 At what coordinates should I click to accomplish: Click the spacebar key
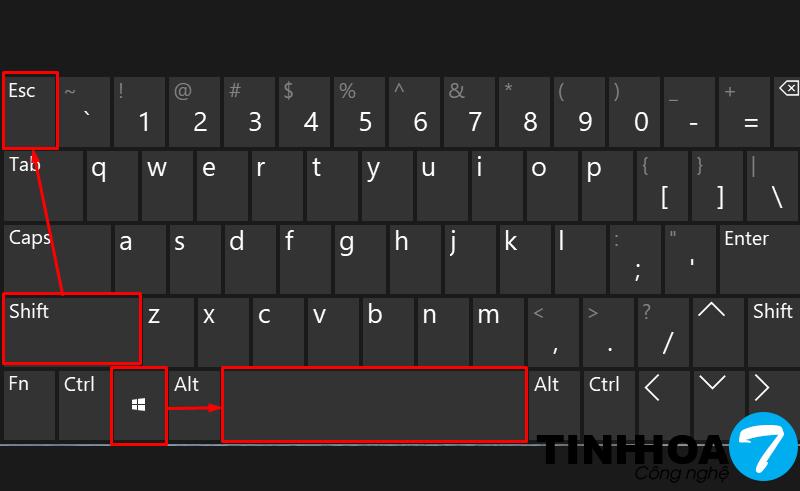click(x=374, y=404)
